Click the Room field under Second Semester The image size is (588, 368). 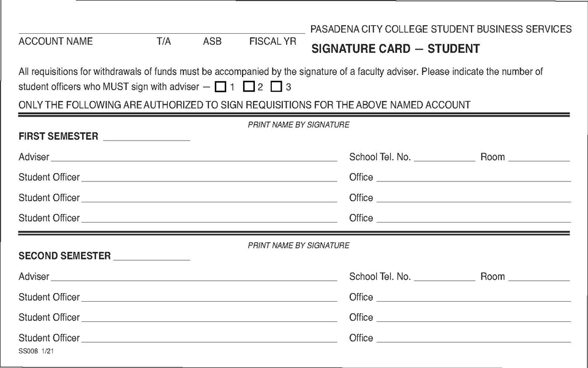[538, 276]
